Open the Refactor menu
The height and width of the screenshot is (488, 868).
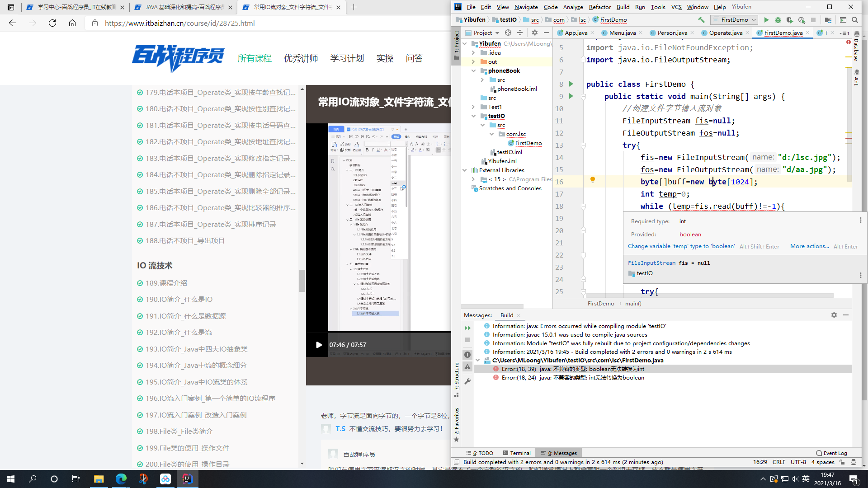pos(600,7)
